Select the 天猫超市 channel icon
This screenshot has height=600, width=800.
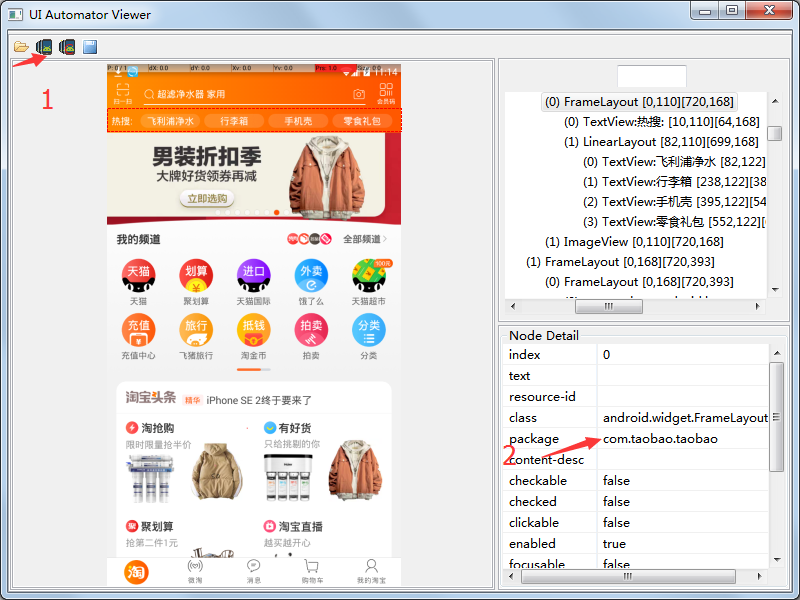[369, 276]
